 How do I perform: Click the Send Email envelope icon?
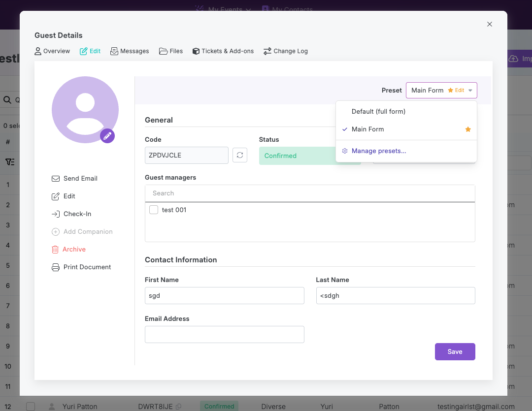(56, 179)
